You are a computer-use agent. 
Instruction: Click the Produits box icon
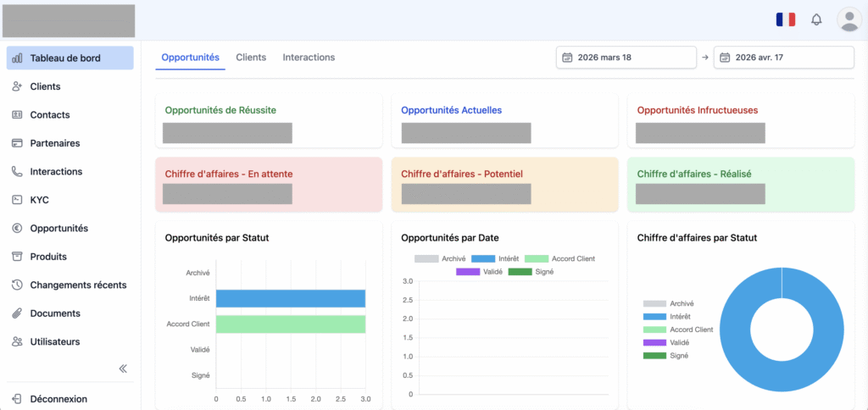coord(17,257)
